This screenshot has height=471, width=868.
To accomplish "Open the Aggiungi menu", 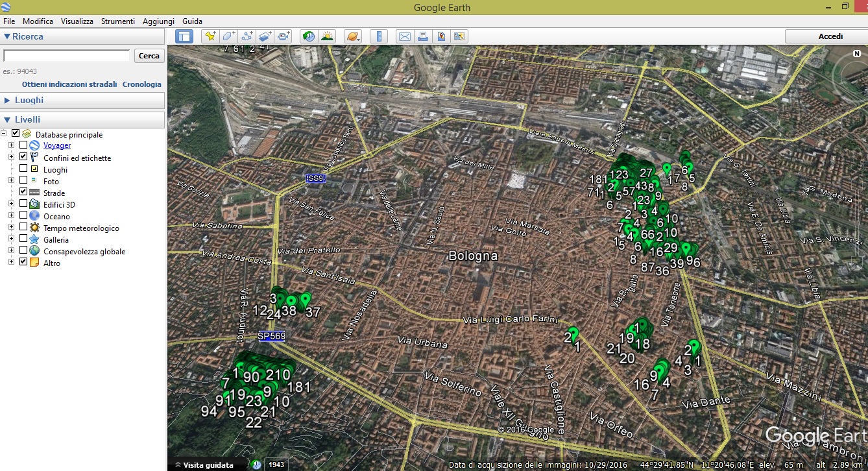I will click(159, 21).
